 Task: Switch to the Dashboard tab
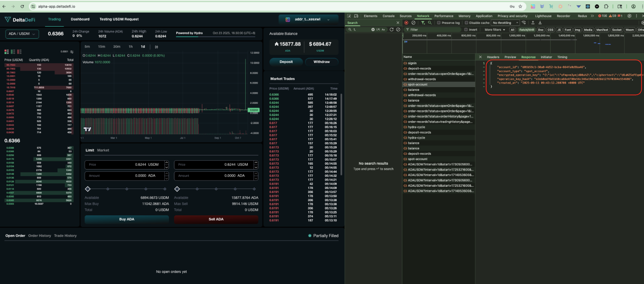tap(80, 19)
